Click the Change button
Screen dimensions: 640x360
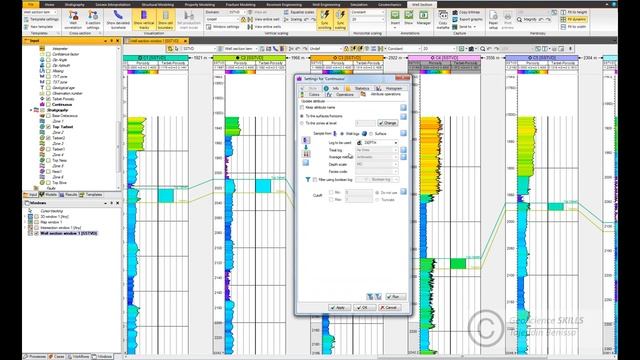[387, 123]
